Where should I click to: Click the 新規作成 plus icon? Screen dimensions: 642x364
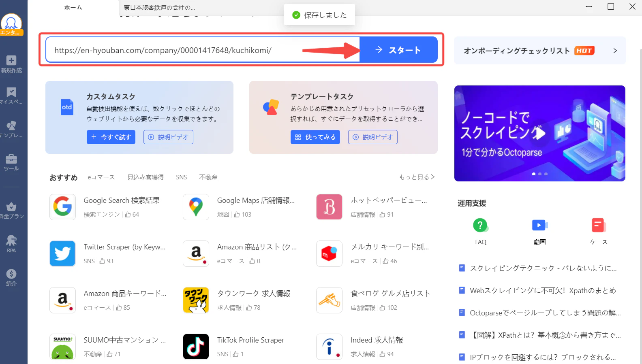11,60
